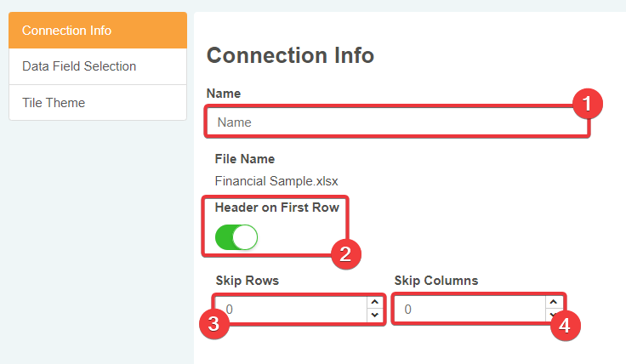This screenshot has height=364, width=626.
Task: Switch to the Data Field Selection tab
Action: point(97,66)
